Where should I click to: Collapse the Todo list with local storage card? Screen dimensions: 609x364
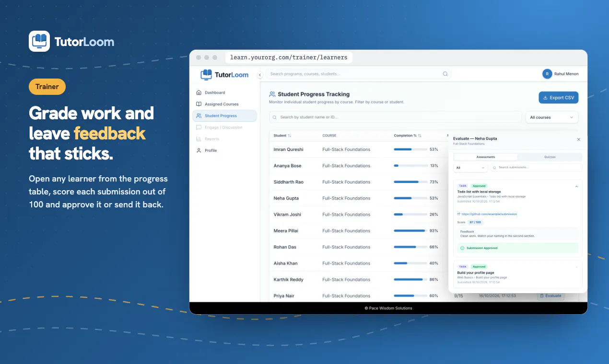click(576, 186)
